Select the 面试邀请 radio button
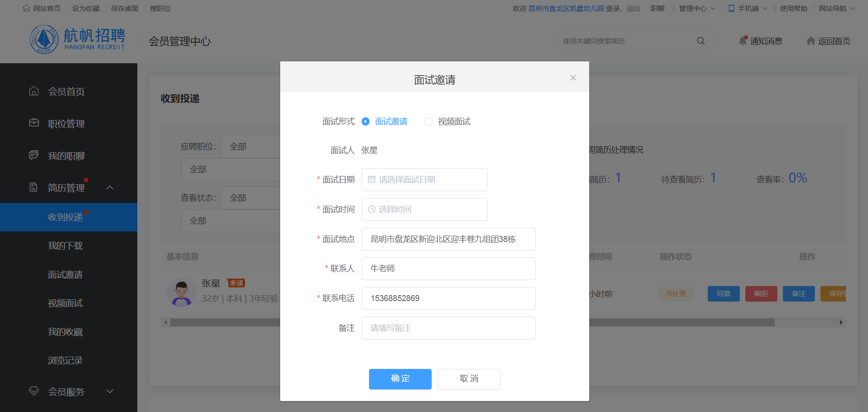The image size is (868, 412). click(x=365, y=121)
